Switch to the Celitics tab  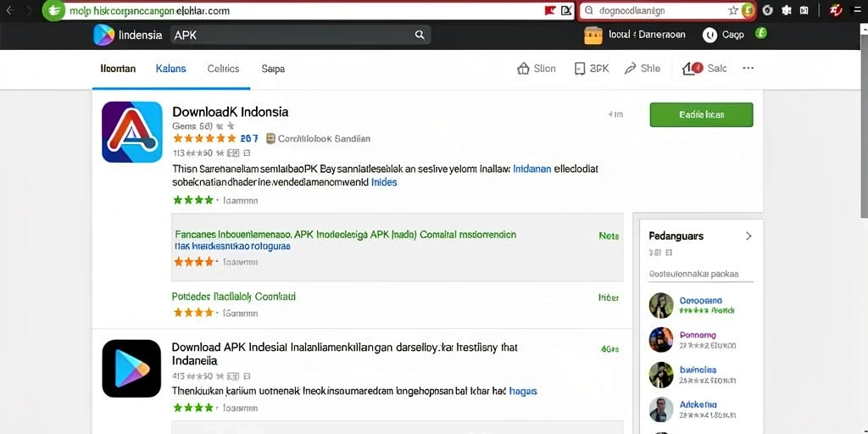[x=223, y=69]
